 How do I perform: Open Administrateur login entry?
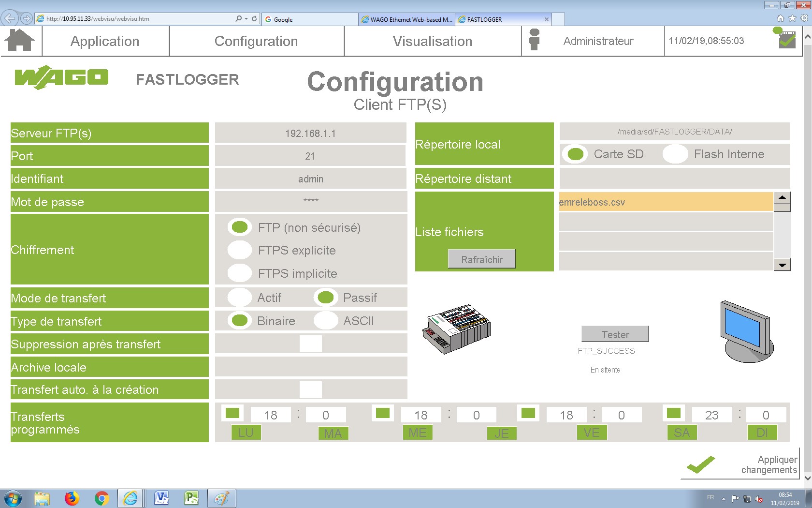[598, 41]
